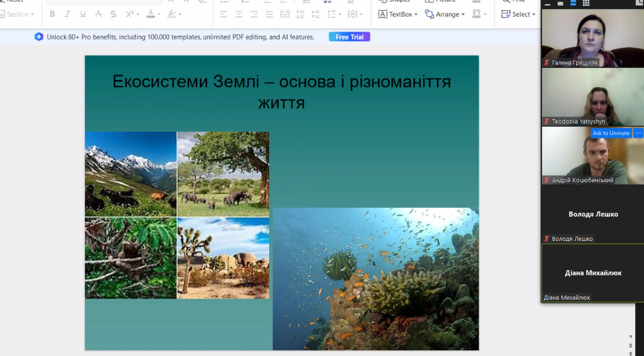Image resolution: width=644 pixels, height=356 pixels.
Task: Switch Zoom panel to gallery grid view
Action: 586,4
